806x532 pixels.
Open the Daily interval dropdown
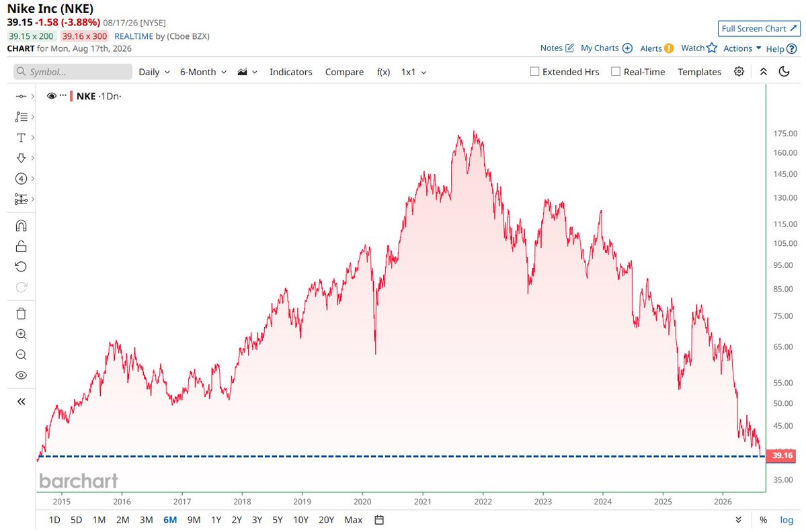[154, 73]
